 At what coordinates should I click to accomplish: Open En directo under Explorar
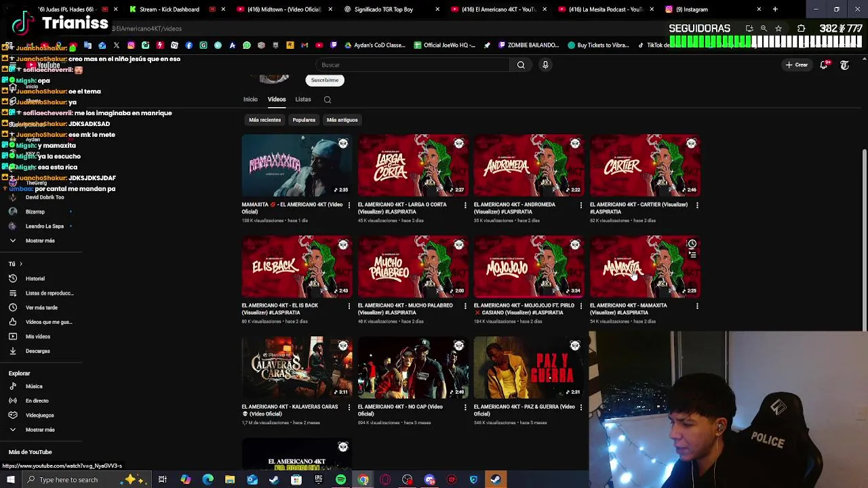[37, 401]
